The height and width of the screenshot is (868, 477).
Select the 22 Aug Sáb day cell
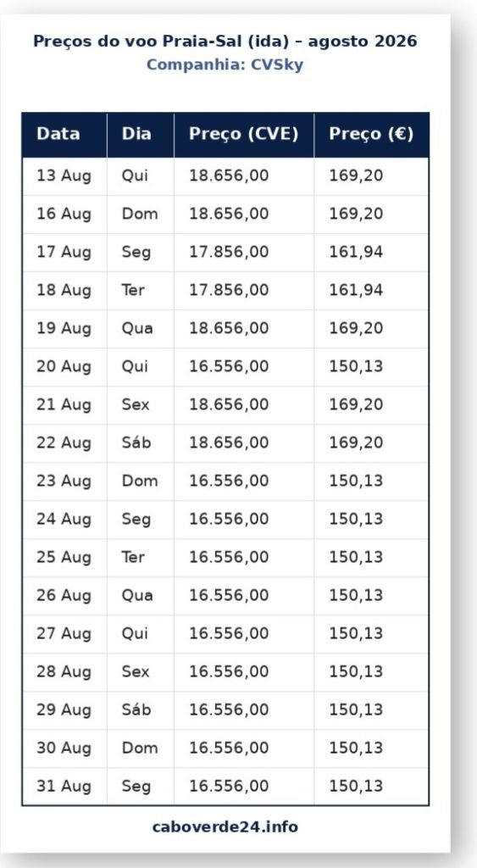coord(141,443)
